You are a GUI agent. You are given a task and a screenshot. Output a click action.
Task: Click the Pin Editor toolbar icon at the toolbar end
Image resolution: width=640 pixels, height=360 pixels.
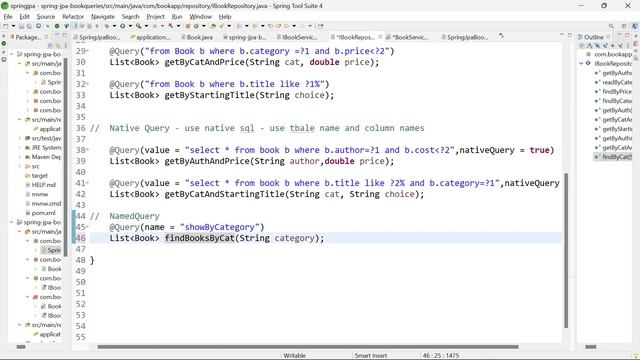pos(320,26)
